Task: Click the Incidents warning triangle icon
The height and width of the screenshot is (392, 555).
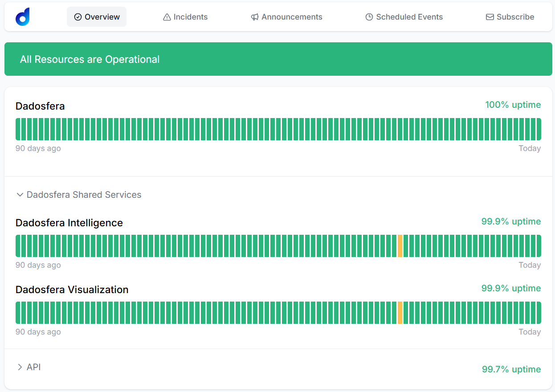Action: (x=167, y=17)
